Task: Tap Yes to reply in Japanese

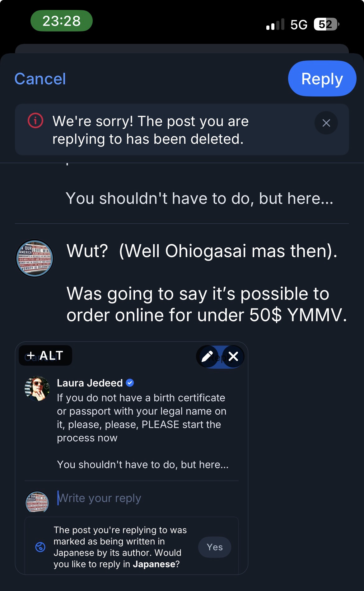Action: tap(215, 547)
